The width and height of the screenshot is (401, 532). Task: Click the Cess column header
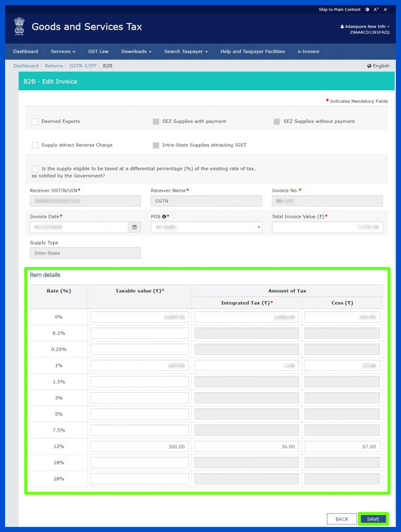[x=342, y=303]
